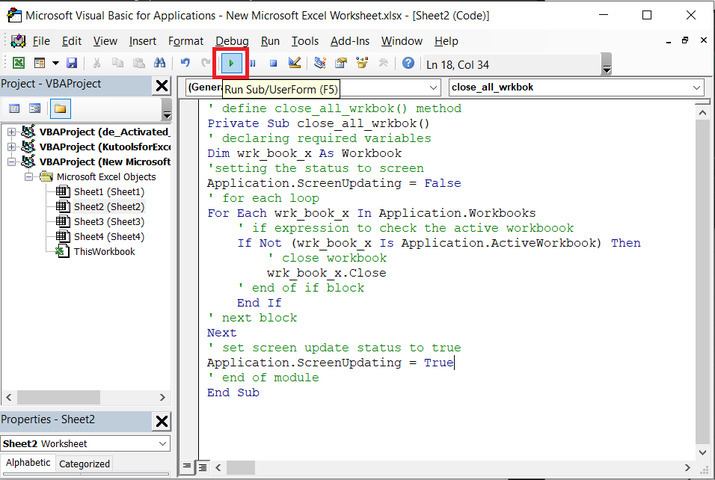The width and height of the screenshot is (715, 480).
Task: Click the Save disk icon
Action: (x=72, y=63)
